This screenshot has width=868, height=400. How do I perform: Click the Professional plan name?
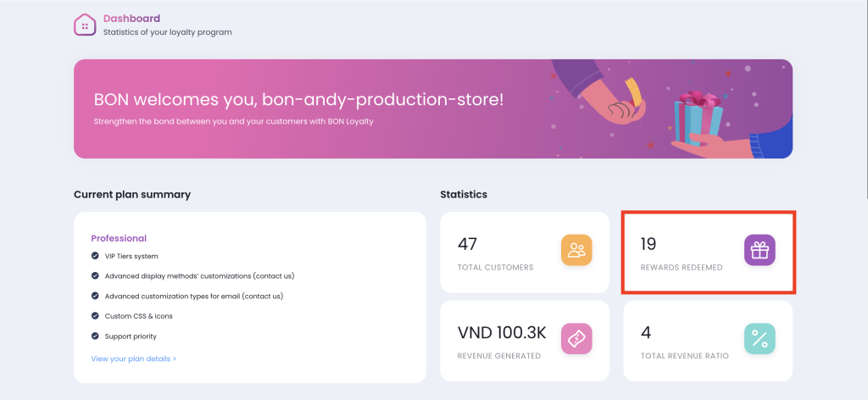119,238
